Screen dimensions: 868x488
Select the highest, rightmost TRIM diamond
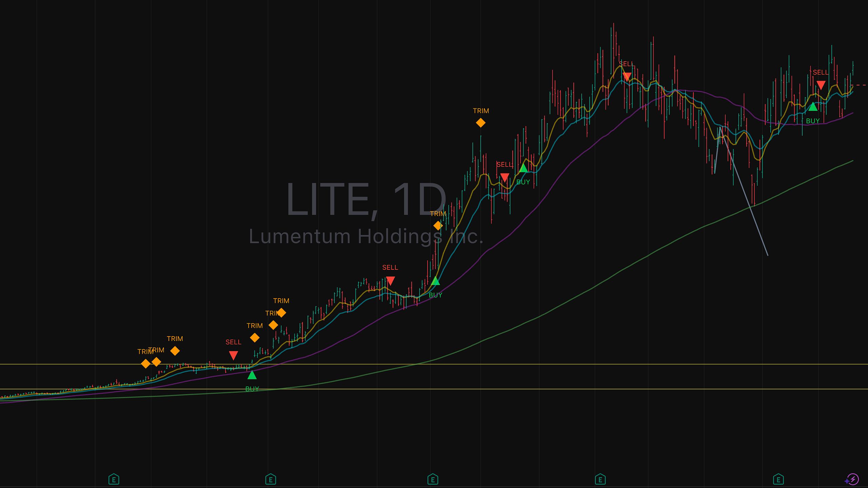pyautogui.click(x=480, y=123)
